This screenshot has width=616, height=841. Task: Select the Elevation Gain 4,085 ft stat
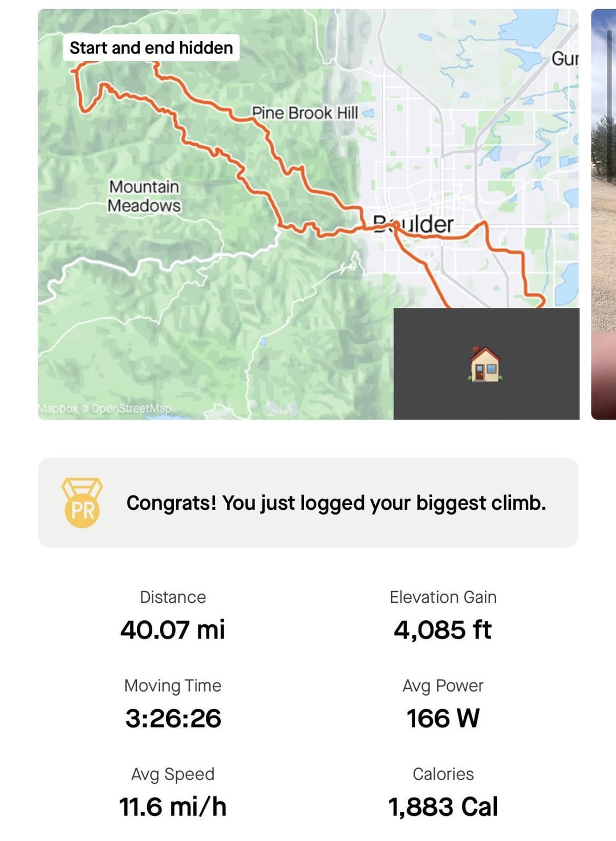coord(443,616)
